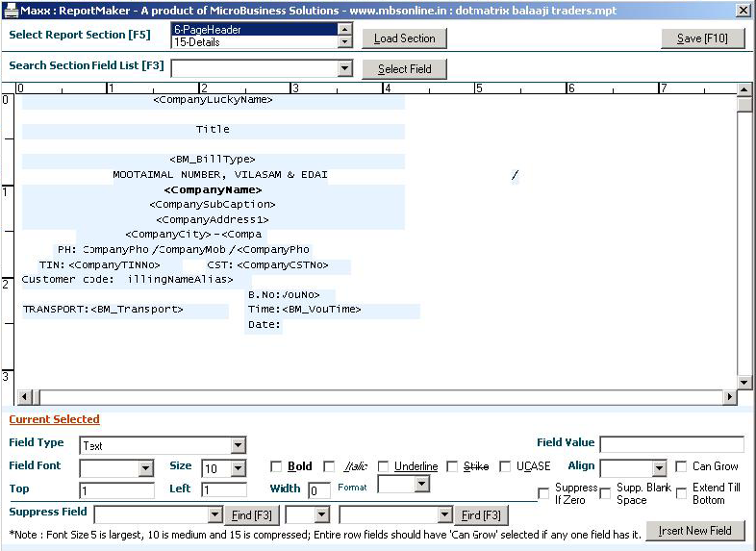
Task: Enable the Bold checkbox
Action: click(276, 467)
